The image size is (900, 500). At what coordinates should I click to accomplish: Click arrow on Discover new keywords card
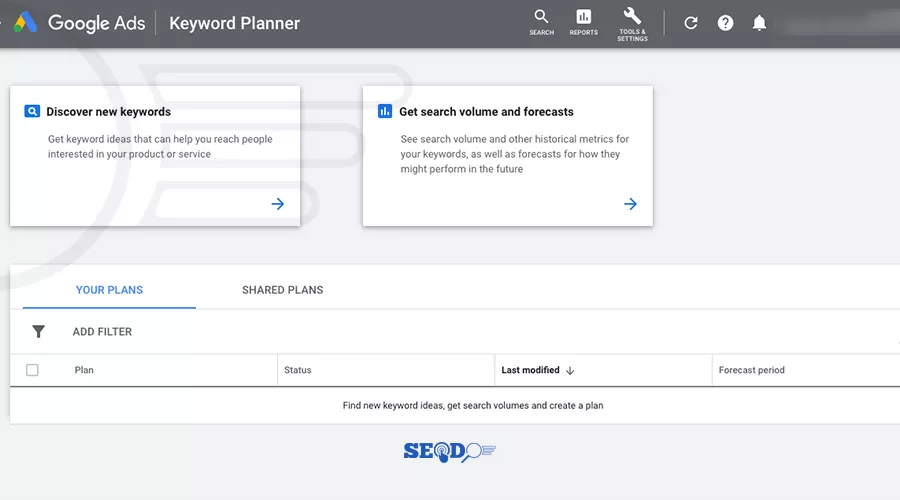pyautogui.click(x=278, y=204)
